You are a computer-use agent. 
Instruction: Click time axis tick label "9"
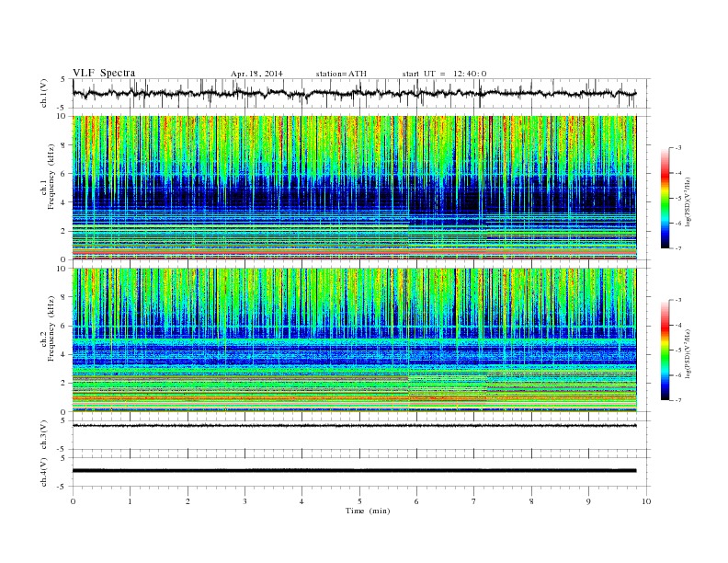click(588, 501)
